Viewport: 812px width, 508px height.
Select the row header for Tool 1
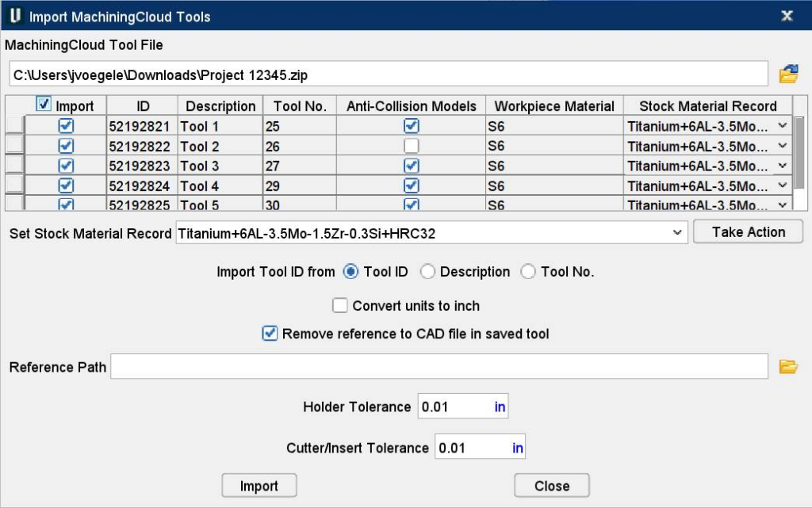click(15, 126)
